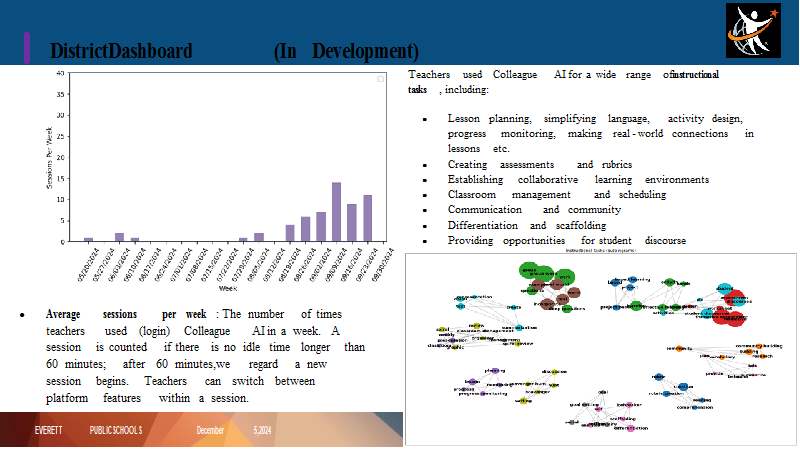This screenshot has height=450, width=800.
Task: Click 'Providing opportunities for student discourse' bullet
Action: 567,240
